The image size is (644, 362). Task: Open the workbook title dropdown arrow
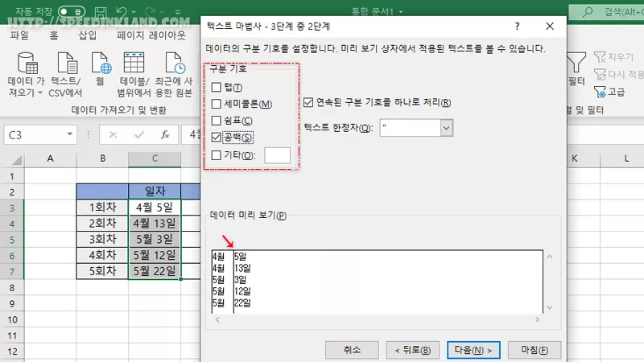[401, 12]
